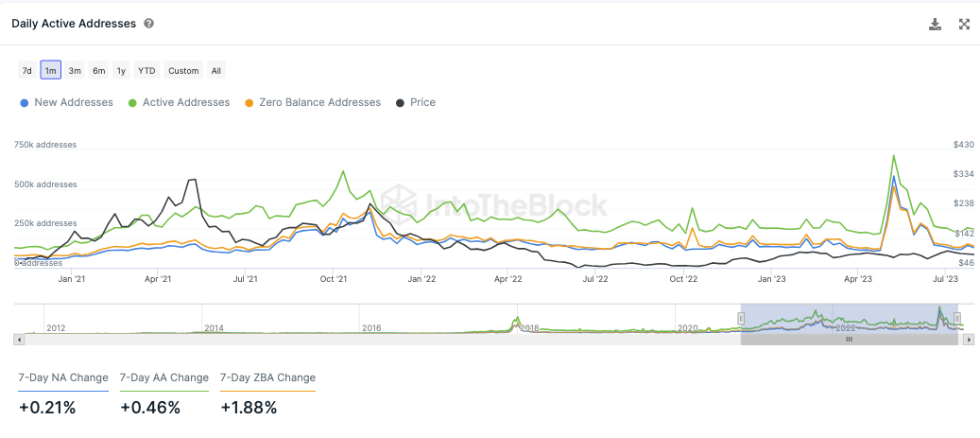Select the 7d time range
The width and height of the screenshot is (980, 438).
pyautogui.click(x=27, y=71)
